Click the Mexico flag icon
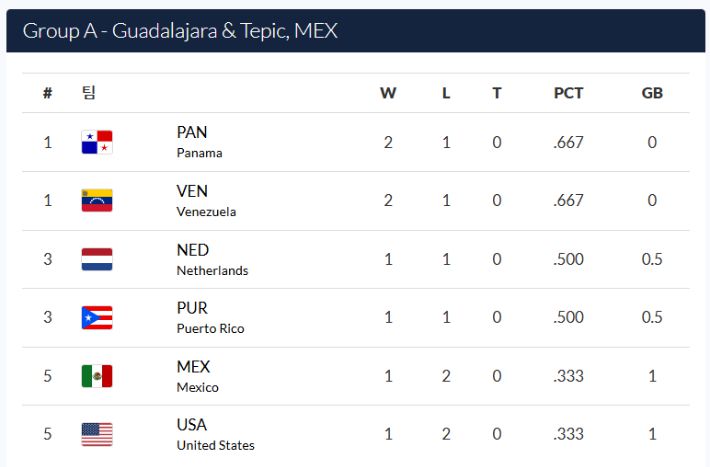 click(x=97, y=376)
